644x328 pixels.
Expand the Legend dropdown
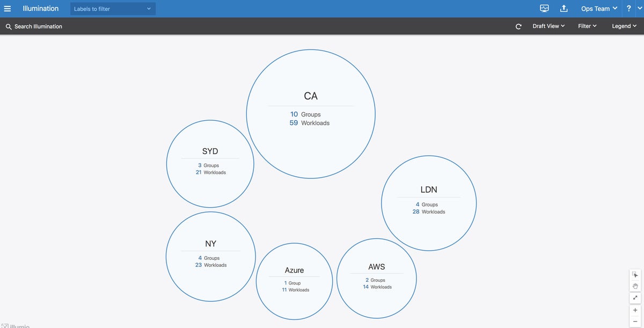[x=624, y=26]
